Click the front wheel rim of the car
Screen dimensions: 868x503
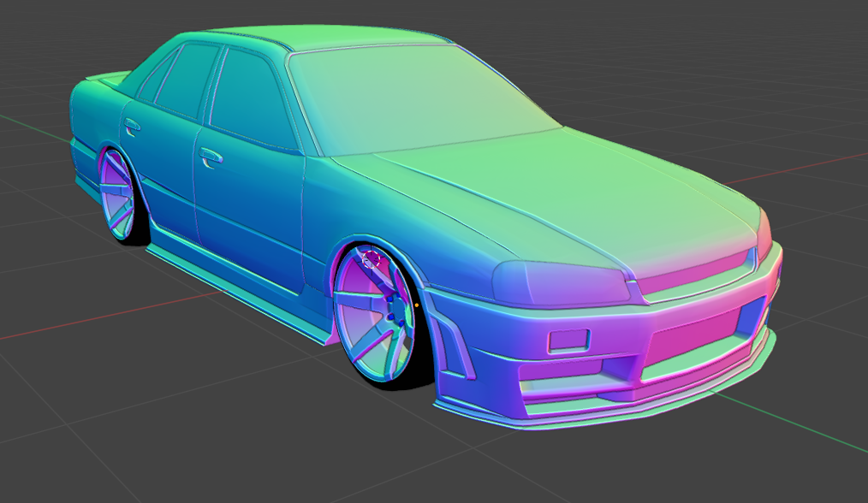pyautogui.click(x=374, y=316)
